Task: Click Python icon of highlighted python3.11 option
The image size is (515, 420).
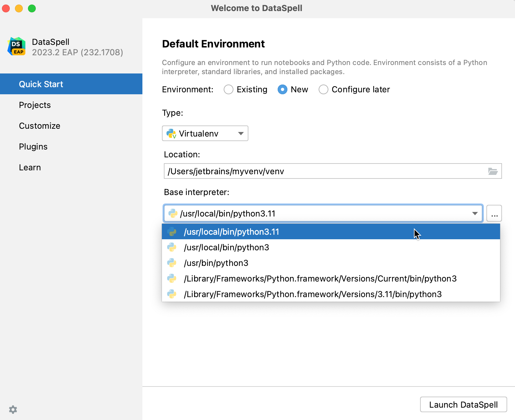Action: point(172,232)
